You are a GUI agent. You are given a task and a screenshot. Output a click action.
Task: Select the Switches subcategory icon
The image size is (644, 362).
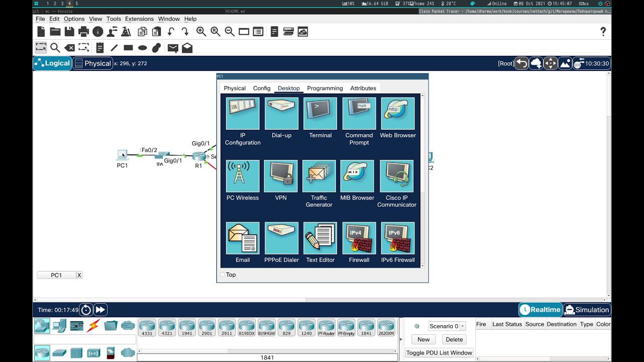59,352
